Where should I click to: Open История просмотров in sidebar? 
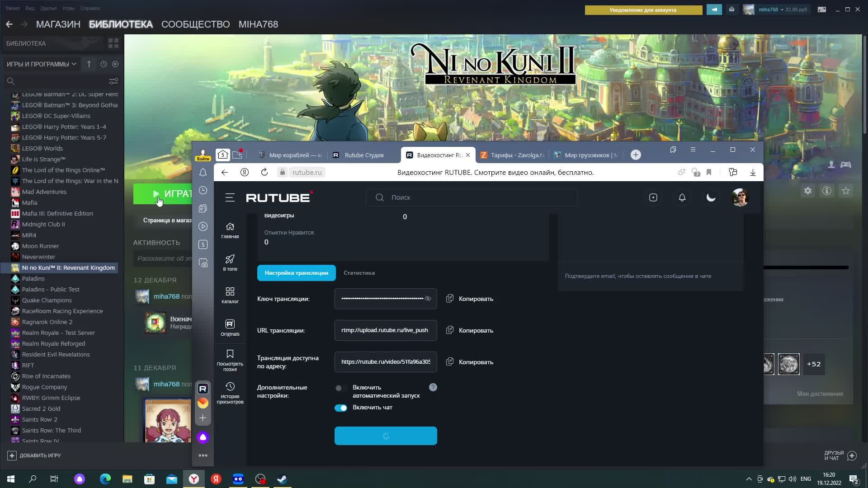tap(230, 392)
